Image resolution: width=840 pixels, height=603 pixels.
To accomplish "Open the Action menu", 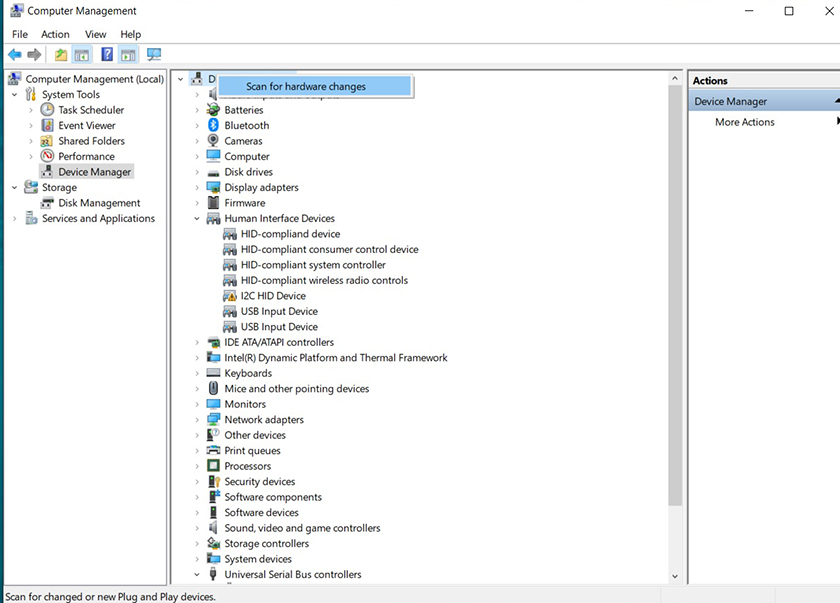I will (x=55, y=34).
